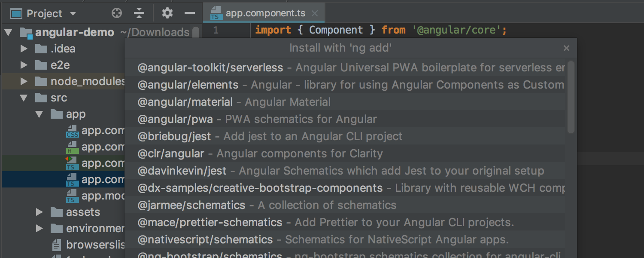Select the src folder icon
This screenshot has height=258, width=644.
click(x=41, y=98)
